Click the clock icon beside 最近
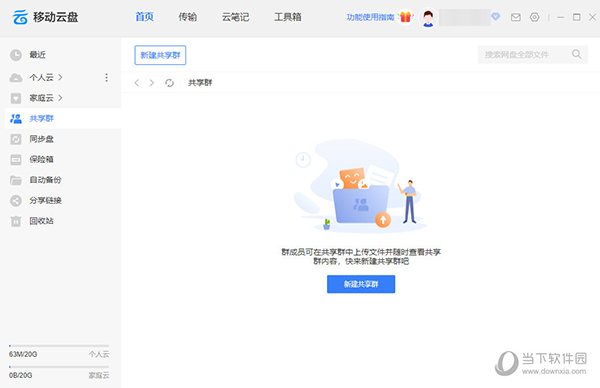 click(16, 55)
